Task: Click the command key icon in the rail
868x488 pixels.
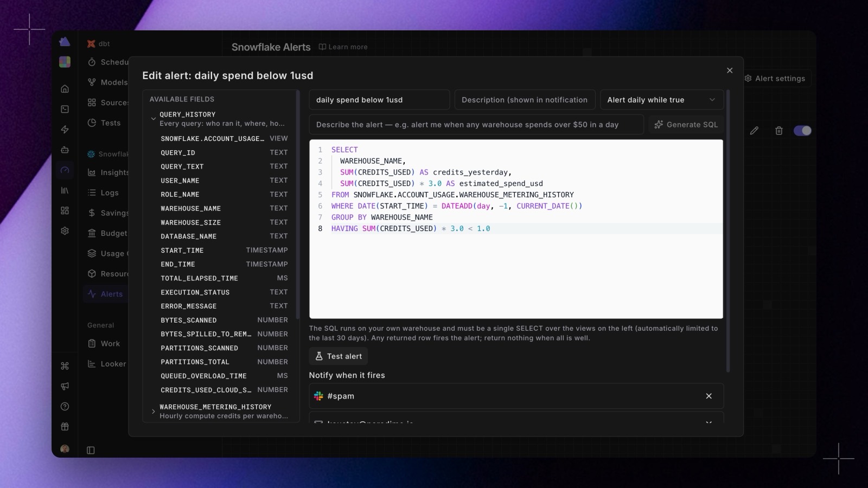Action: 65,366
